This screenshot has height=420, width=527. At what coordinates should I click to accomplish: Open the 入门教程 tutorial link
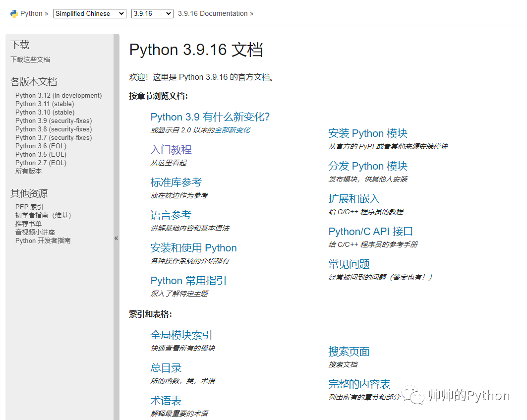171,150
